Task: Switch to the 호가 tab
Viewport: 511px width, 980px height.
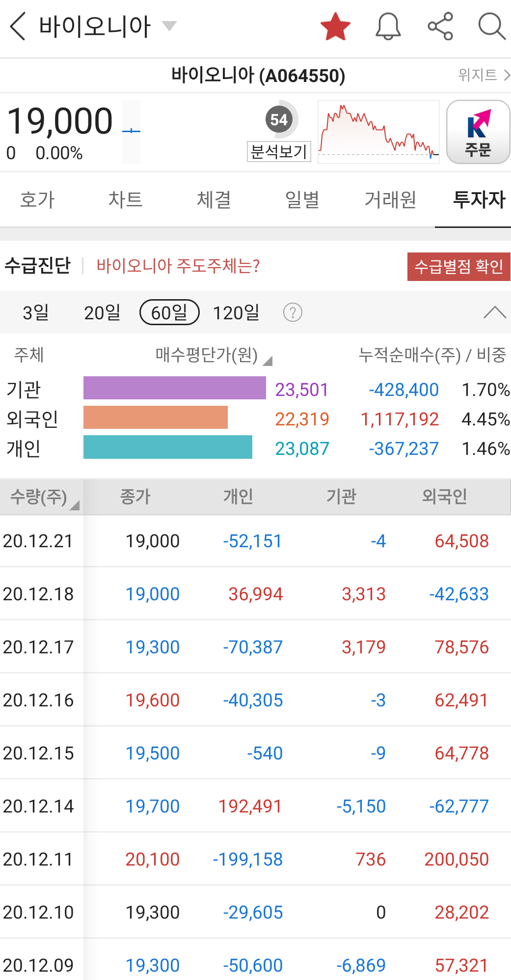Action: pyautogui.click(x=37, y=199)
